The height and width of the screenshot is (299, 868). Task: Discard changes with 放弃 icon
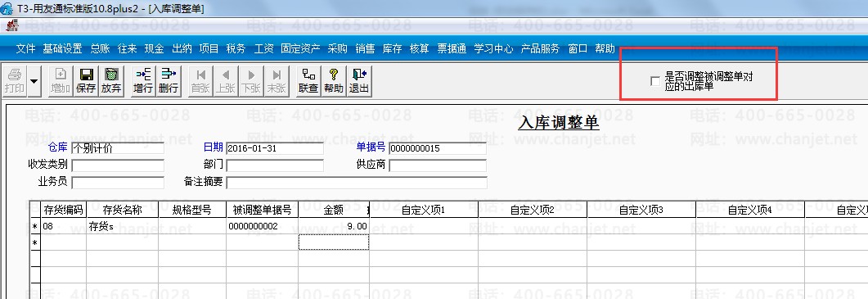pos(111,81)
